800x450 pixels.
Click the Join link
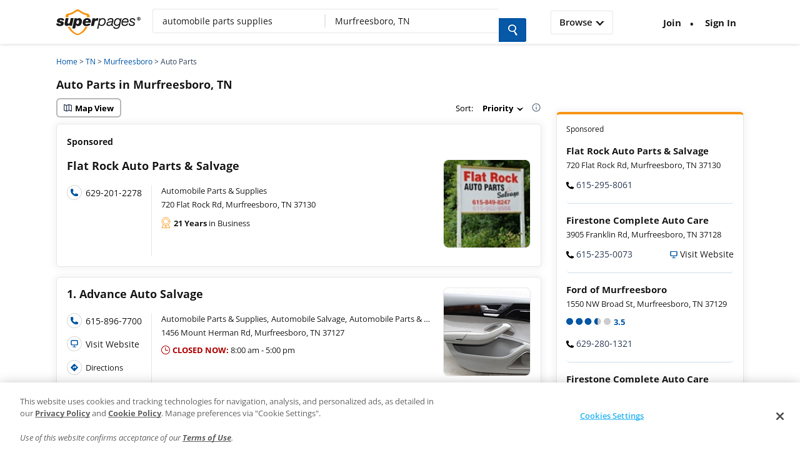(671, 23)
